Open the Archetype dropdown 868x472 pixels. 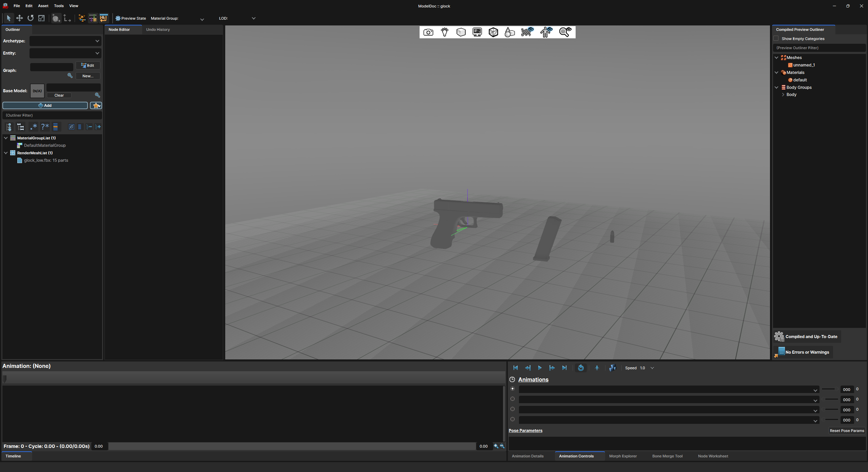click(65, 41)
